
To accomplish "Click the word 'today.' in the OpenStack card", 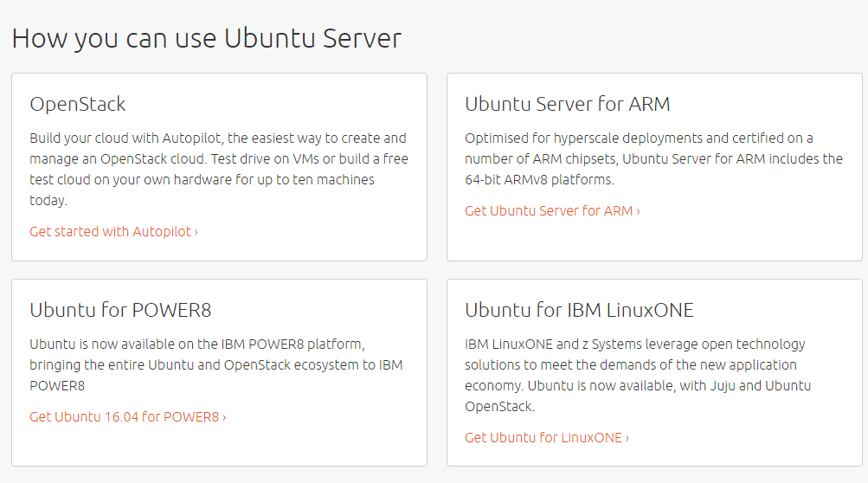I will click(x=48, y=201).
